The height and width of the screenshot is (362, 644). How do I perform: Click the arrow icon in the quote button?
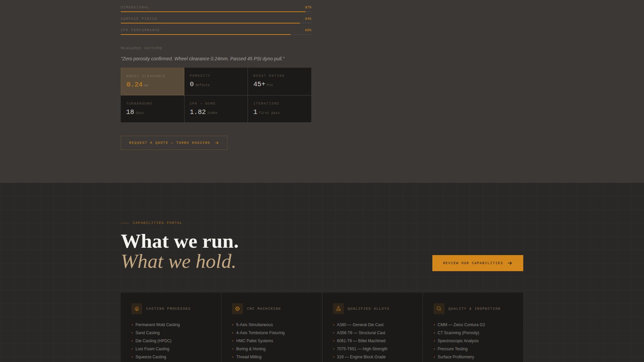click(217, 142)
